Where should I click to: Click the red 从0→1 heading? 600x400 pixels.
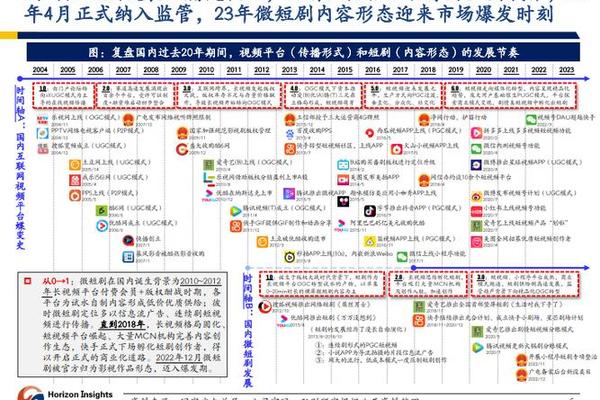[56, 281]
